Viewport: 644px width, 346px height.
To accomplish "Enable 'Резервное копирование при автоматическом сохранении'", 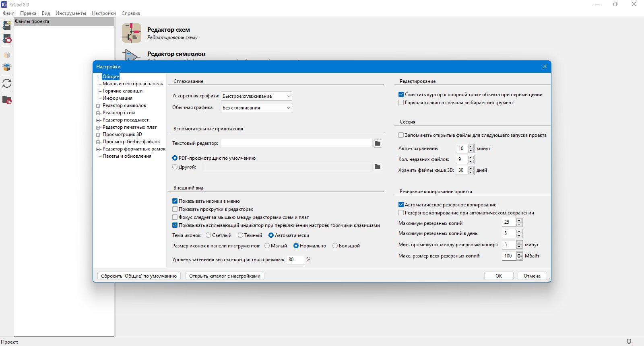I will pos(401,213).
